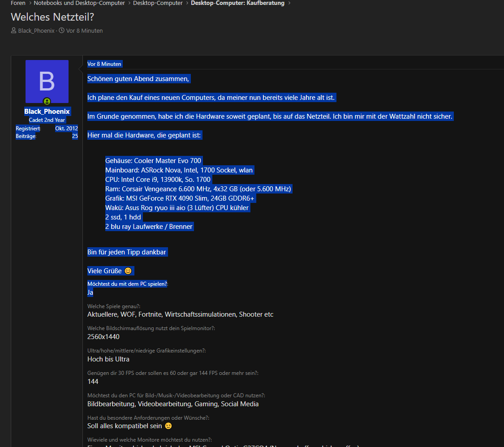
Task: Click Gehäuse: Cooler Master Evo 700 line
Action: (153, 161)
